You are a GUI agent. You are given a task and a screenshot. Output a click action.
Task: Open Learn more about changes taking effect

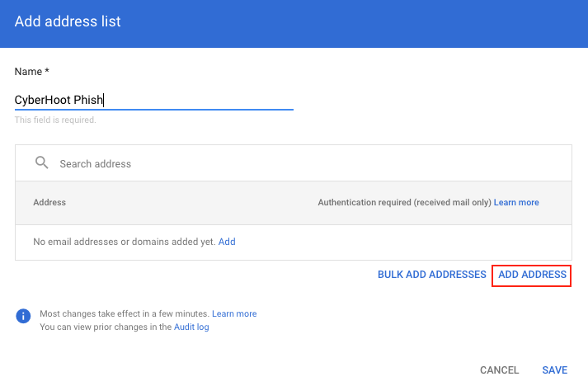[x=234, y=313]
